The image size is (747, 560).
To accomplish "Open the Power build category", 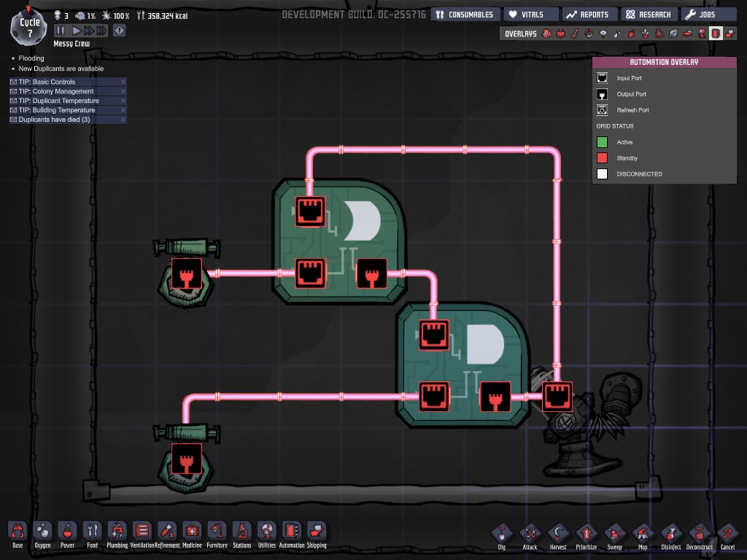I will pyautogui.click(x=67, y=532).
